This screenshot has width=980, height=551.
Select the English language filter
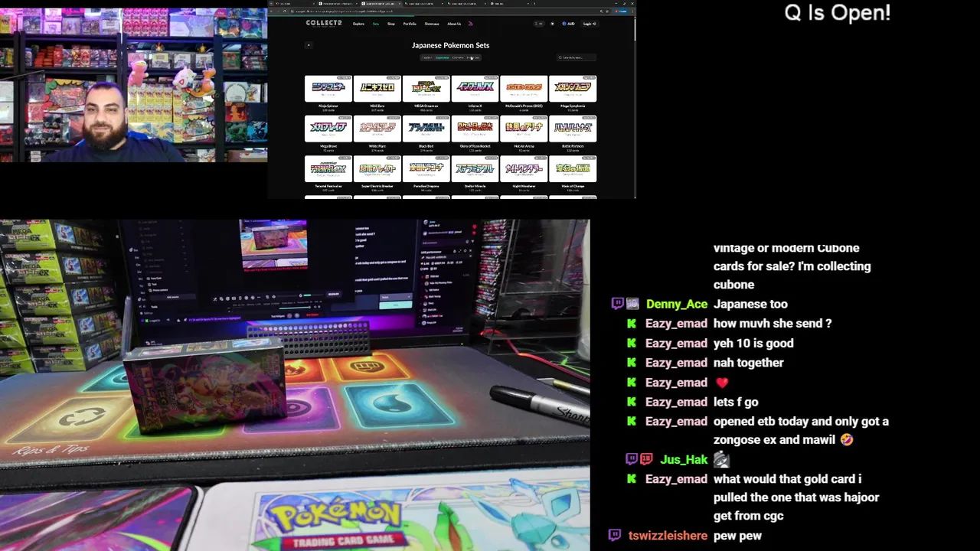(x=427, y=57)
